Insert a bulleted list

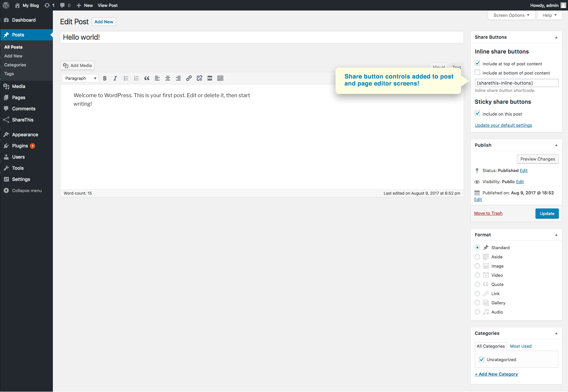(126, 78)
